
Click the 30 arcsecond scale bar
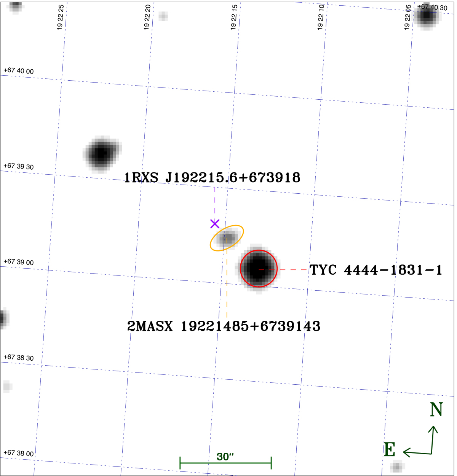tap(225, 463)
